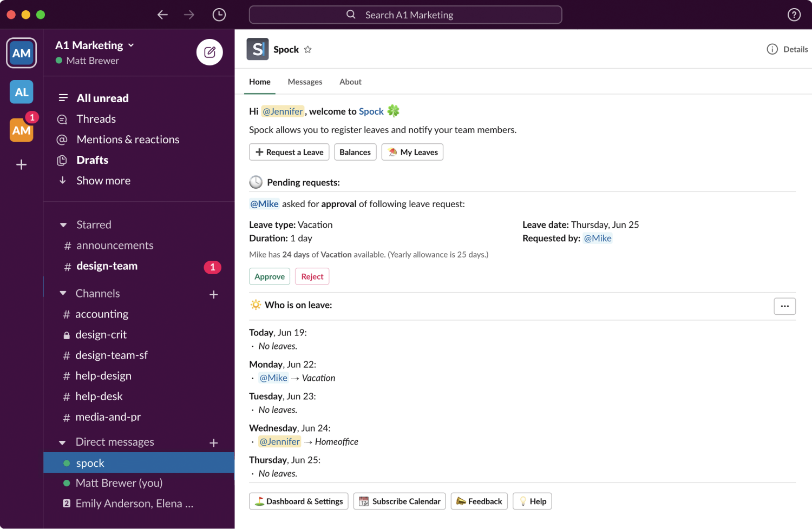
Task: Click the Help button at bottom
Action: 532,501
